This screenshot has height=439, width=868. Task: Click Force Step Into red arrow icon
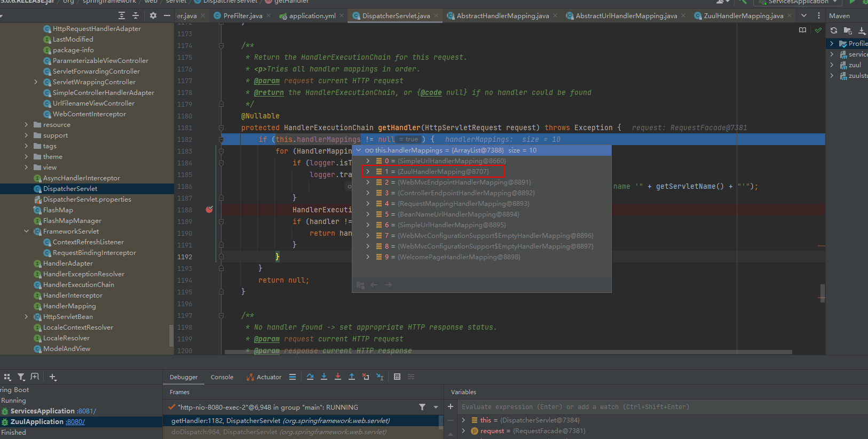click(338, 377)
